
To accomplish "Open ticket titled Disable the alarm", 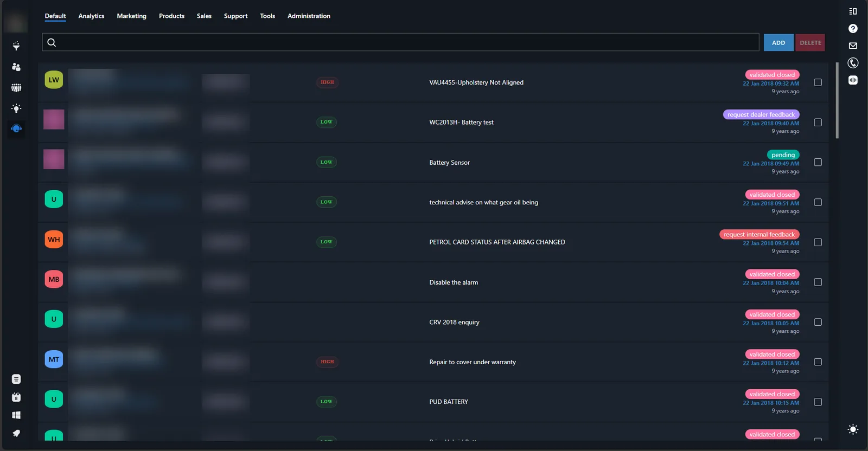I will [454, 282].
